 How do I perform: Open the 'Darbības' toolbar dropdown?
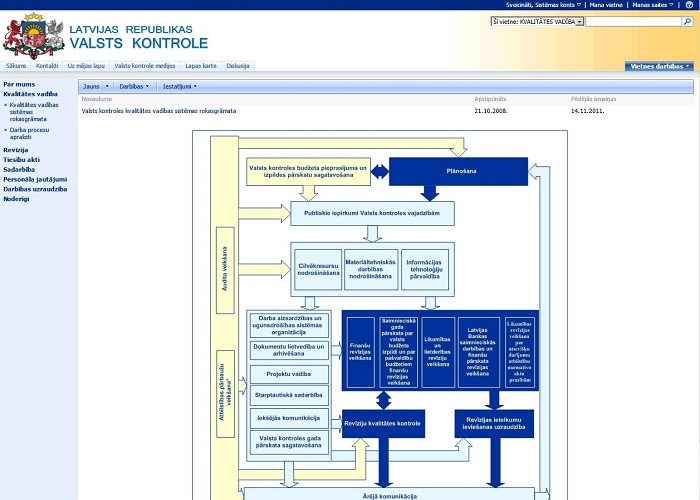click(x=134, y=87)
